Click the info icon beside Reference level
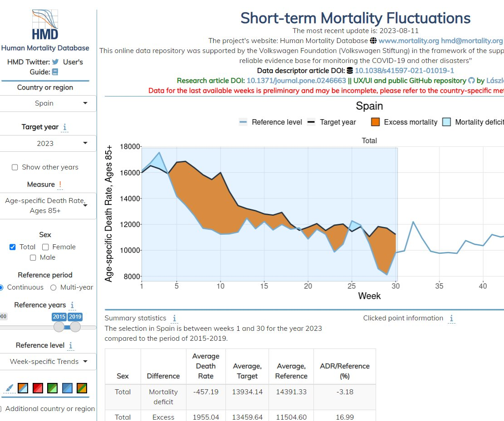The image size is (504, 421). [x=71, y=346]
